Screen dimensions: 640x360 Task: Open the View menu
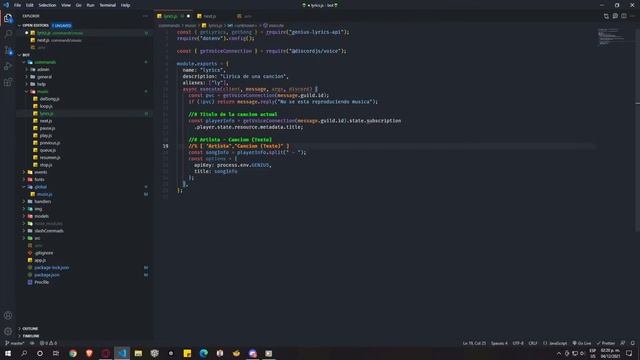point(66,5)
